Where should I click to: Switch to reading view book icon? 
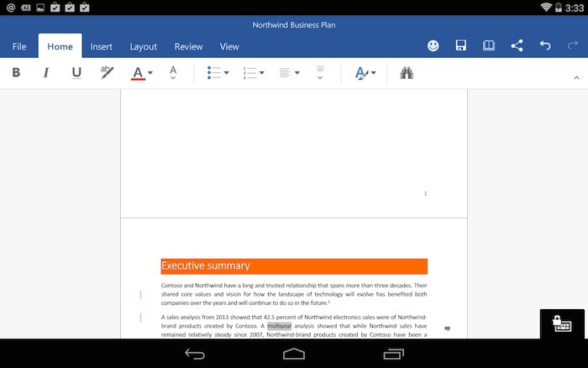coord(489,46)
